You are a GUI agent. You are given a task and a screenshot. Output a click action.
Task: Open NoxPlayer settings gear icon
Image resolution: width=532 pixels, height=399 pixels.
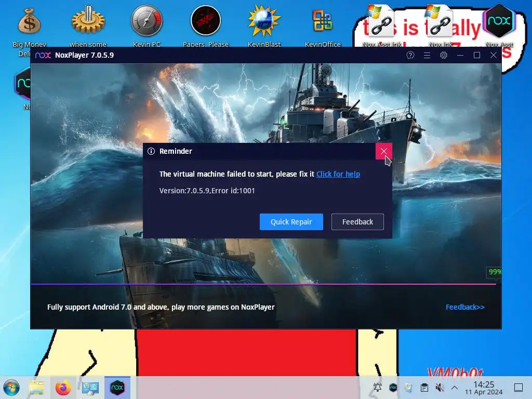[x=444, y=55]
